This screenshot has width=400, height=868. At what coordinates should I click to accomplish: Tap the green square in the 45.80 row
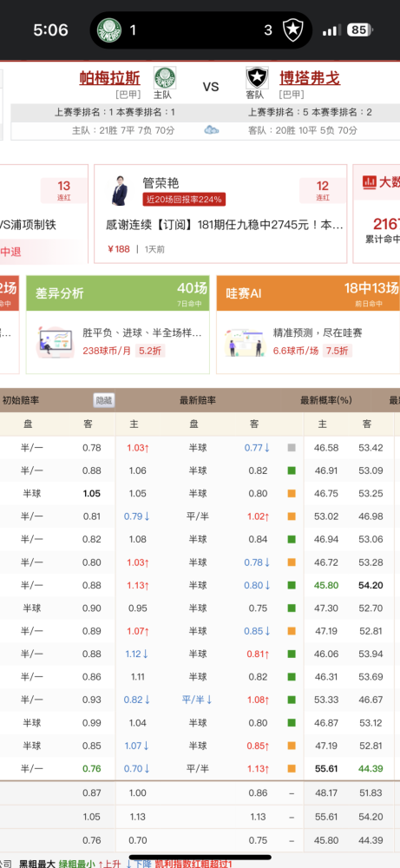coord(292,585)
